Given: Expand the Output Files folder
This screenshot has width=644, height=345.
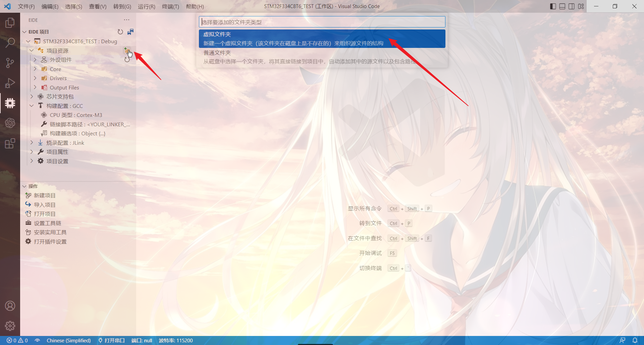Looking at the screenshot, I should click(35, 87).
